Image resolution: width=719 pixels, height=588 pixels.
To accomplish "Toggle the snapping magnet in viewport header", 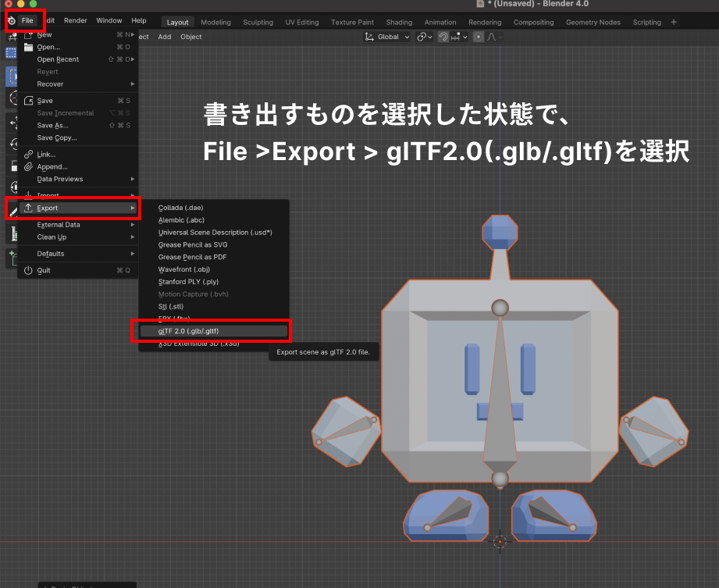I will click(443, 37).
